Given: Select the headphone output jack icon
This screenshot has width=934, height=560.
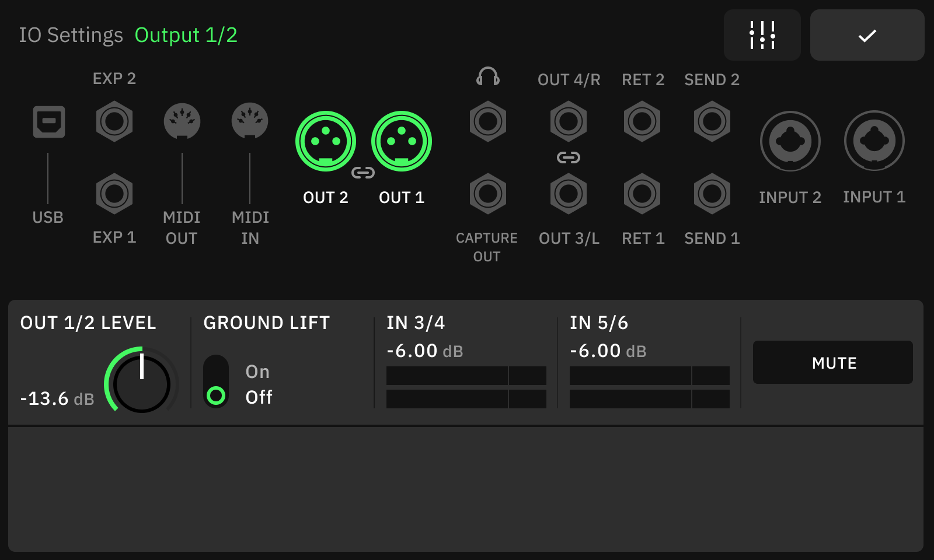Looking at the screenshot, I should click(x=488, y=121).
